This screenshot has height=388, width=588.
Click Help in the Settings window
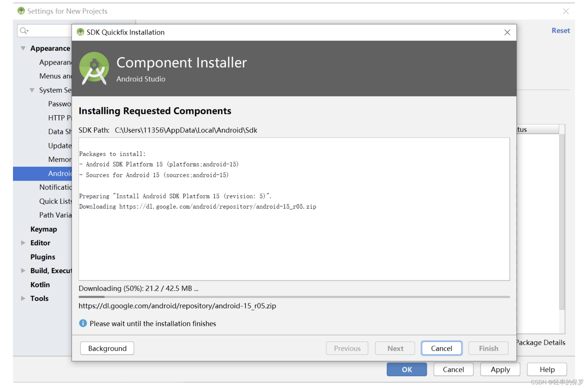pos(547,369)
